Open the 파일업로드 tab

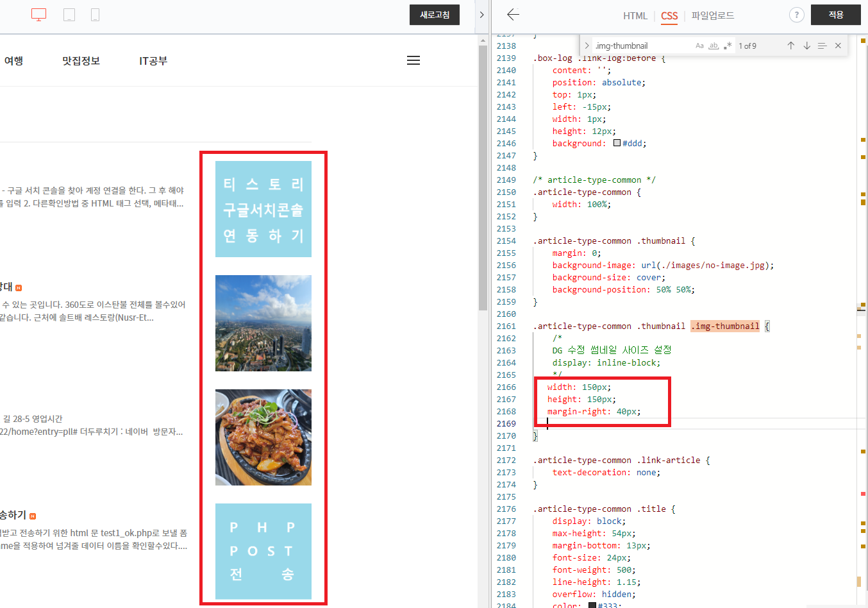713,15
